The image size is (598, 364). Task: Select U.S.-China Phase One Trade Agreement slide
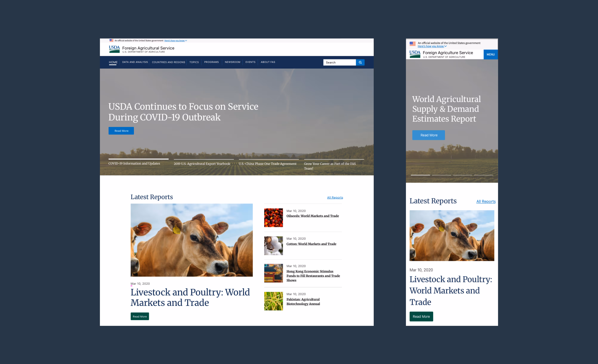pos(267,164)
